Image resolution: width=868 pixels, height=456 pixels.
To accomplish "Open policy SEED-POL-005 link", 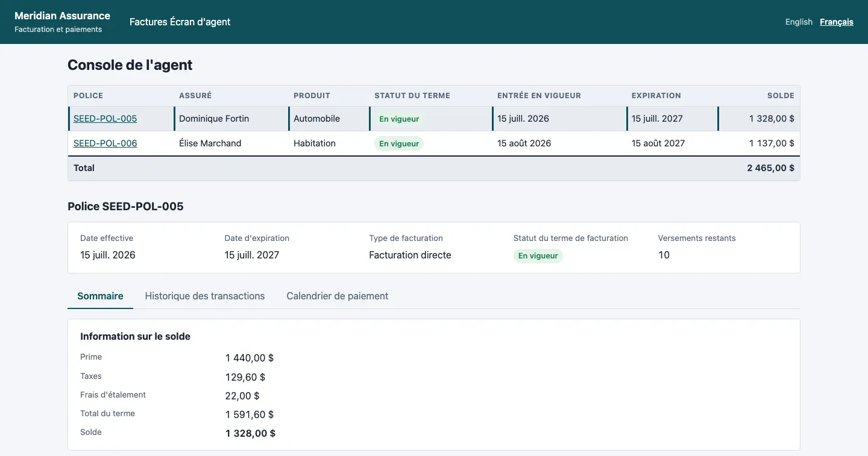I will coord(105,119).
